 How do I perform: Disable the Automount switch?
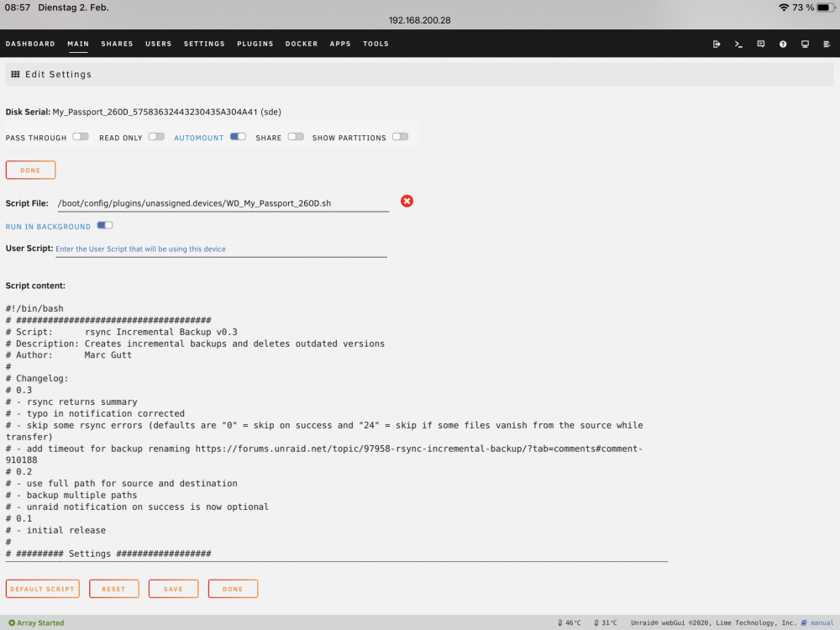(x=238, y=137)
